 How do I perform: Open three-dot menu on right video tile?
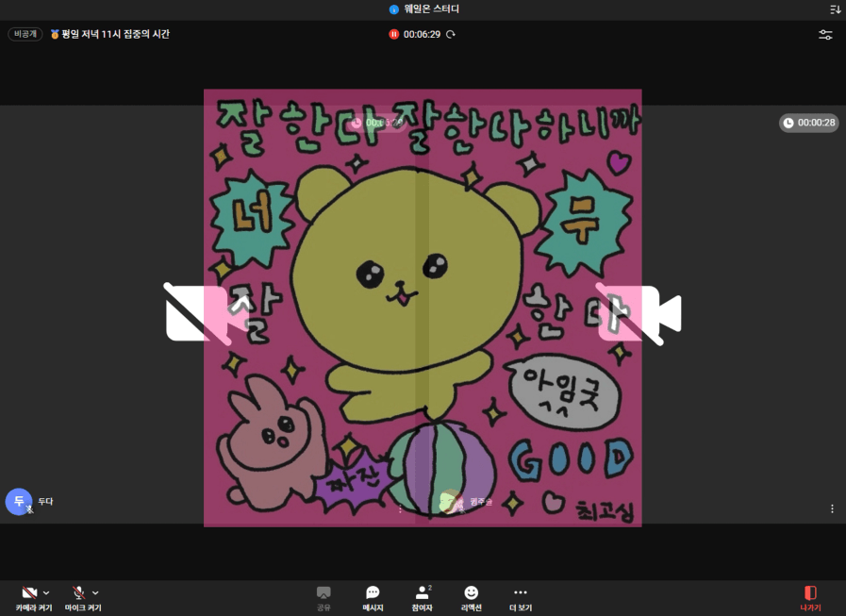tap(832, 508)
